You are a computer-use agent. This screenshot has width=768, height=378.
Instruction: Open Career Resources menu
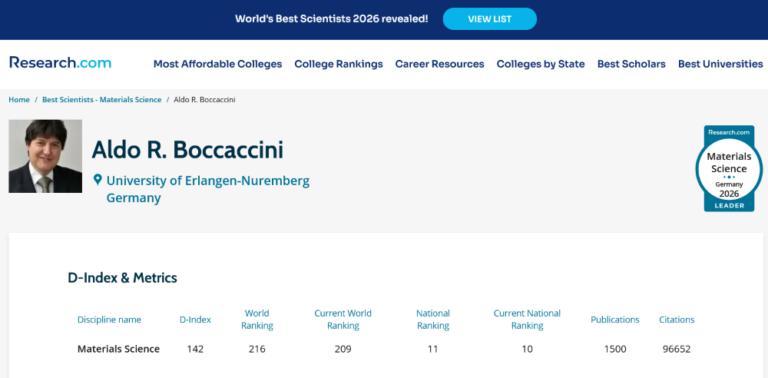439,64
